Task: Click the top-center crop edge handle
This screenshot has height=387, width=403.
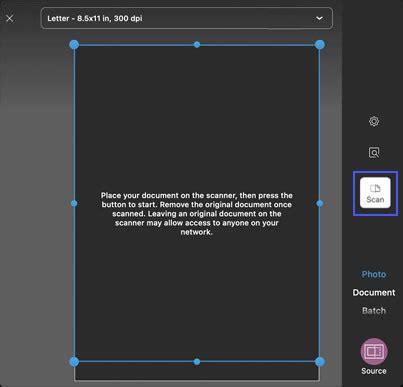Action: [197, 45]
